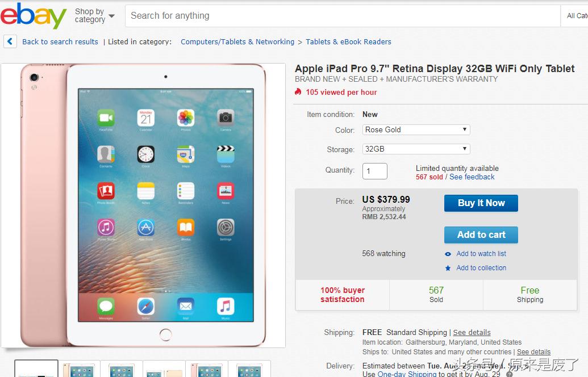Click the Buy It Now button

click(x=481, y=203)
